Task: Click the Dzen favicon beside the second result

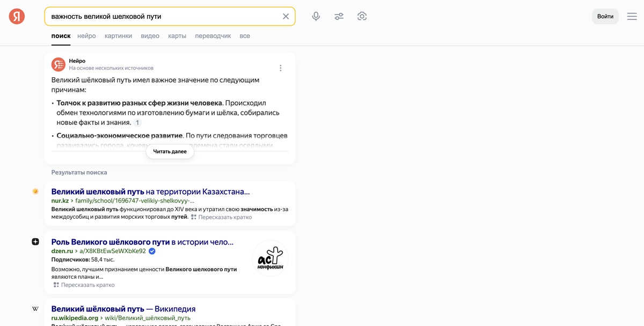Action: click(x=35, y=242)
